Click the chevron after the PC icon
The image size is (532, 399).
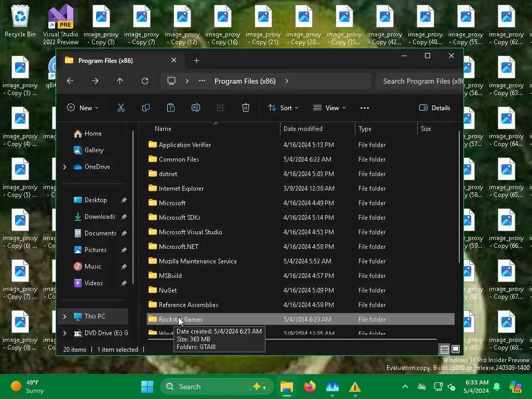pos(187,81)
